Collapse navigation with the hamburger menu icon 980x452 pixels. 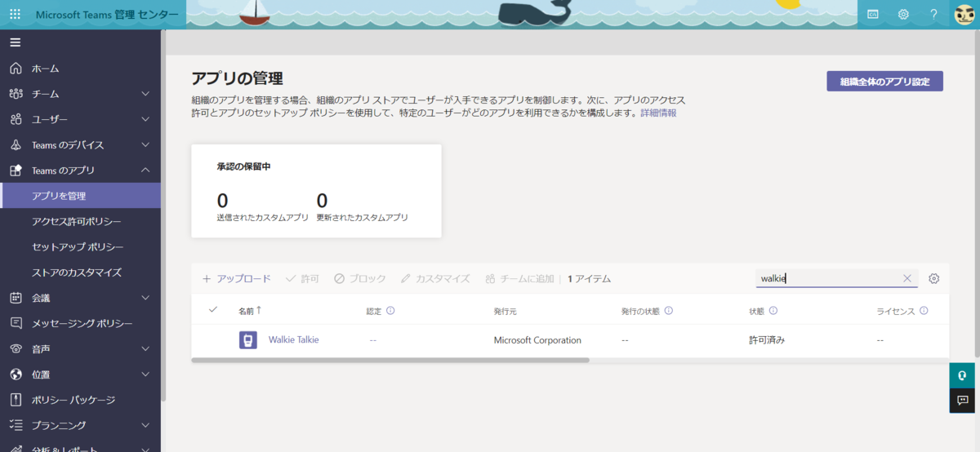16,42
